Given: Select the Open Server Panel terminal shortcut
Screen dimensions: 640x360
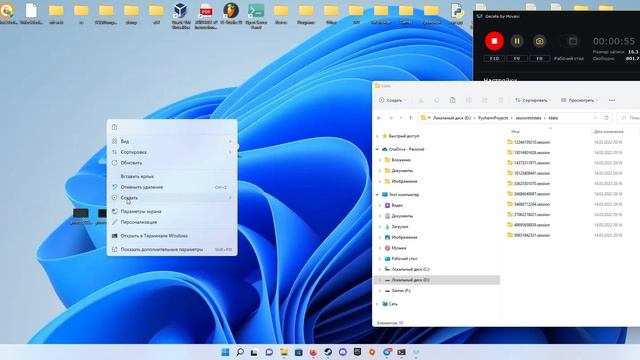Looking at the screenshot, I should (256, 15).
